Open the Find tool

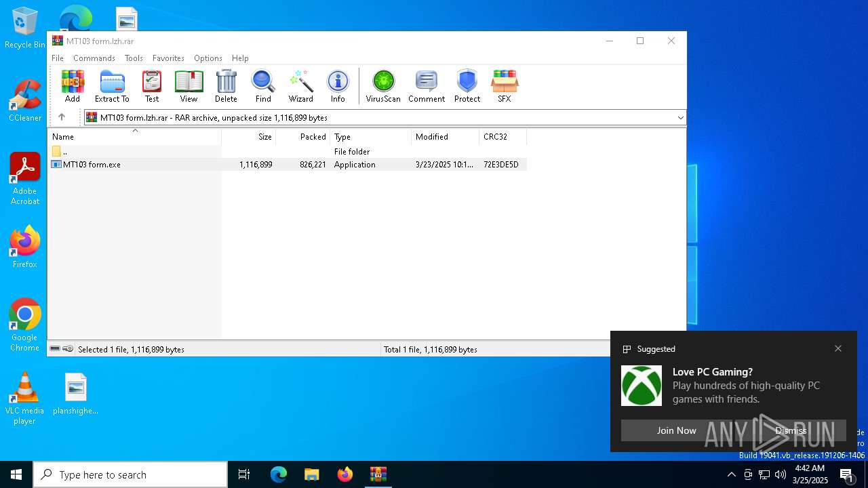[263, 86]
